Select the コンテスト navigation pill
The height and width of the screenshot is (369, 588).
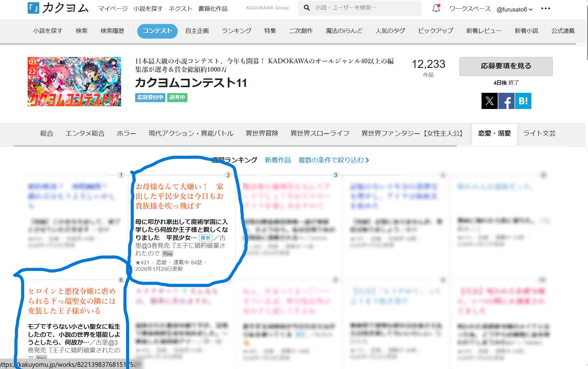click(157, 31)
